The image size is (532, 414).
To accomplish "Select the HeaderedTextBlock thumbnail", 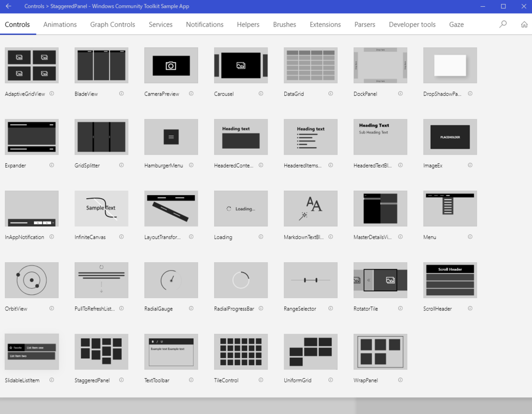I will (380, 137).
